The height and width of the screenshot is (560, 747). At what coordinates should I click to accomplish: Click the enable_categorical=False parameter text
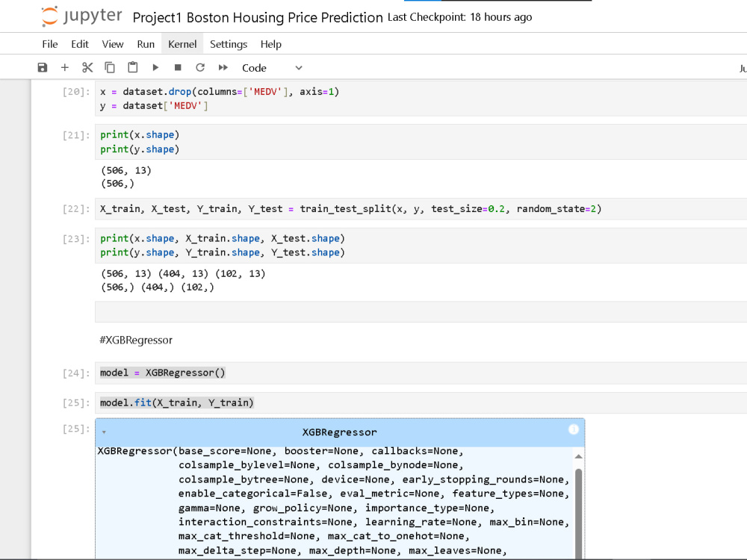pyautogui.click(x=253, y=494)
